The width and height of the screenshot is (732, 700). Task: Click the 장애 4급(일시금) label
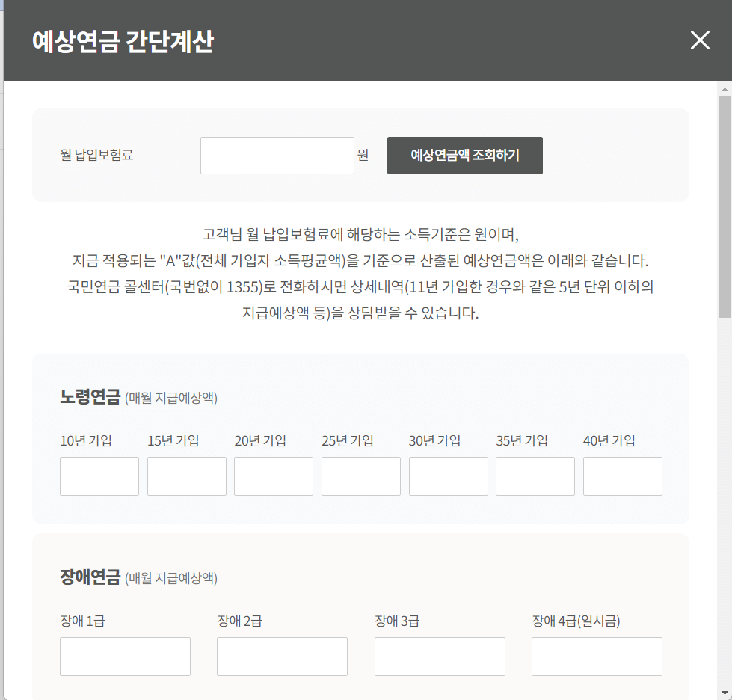[x=576, y=621]
